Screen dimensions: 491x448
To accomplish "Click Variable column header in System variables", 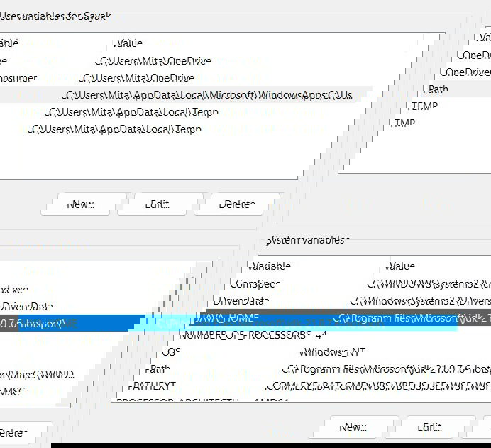I will tap(269, 266).
